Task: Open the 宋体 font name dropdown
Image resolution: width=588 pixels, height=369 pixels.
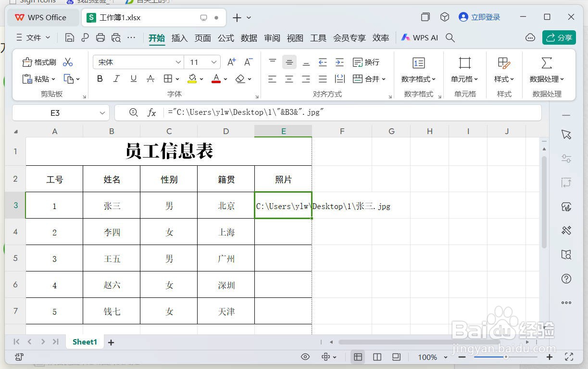Action: (178, 62)
